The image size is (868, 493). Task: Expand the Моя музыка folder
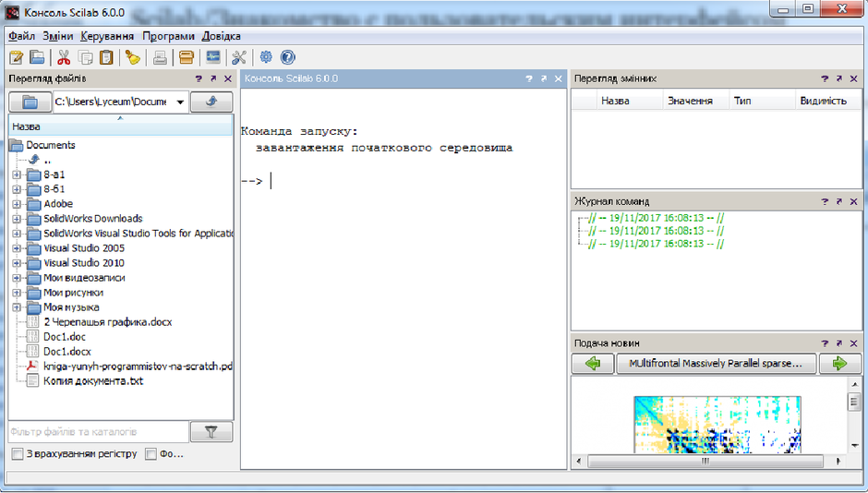coord(17,307)
